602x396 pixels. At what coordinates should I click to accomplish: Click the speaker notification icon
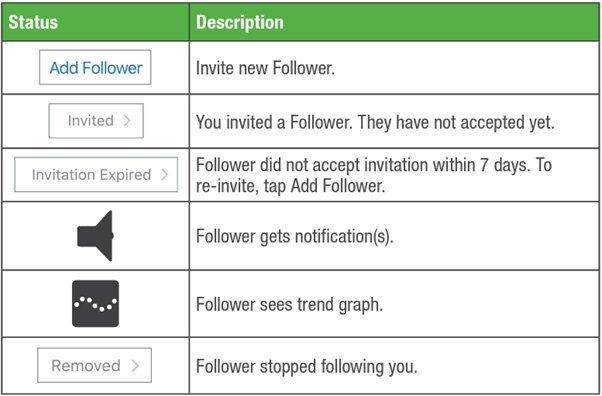(95, 236)
